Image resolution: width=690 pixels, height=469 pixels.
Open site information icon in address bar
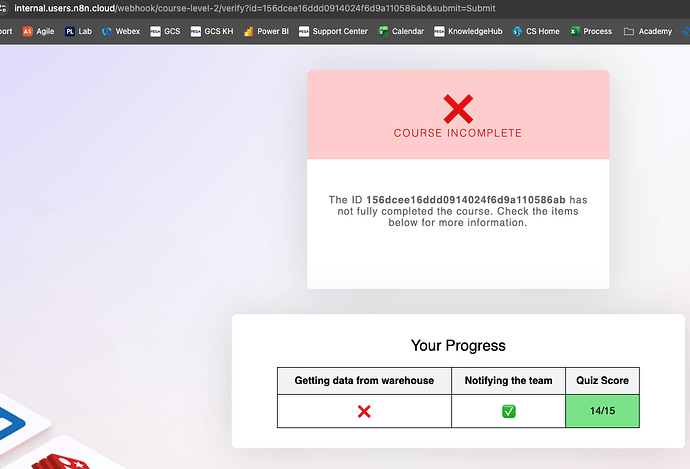3,8
